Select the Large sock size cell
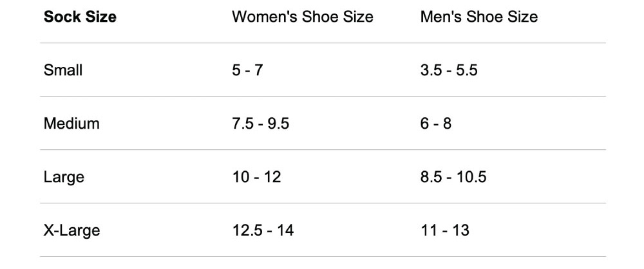The width and height of the screenshot is (644, 269). [64, 177]
